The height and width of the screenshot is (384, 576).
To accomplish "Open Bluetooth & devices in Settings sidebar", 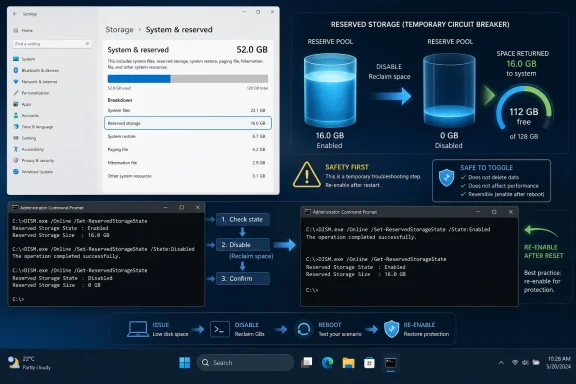I will [x=36, y=70].
